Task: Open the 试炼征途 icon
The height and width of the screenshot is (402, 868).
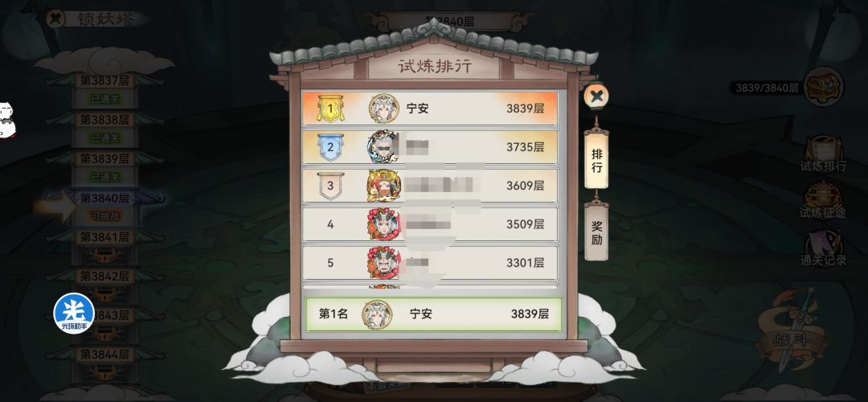Action: tap(823, 200)
